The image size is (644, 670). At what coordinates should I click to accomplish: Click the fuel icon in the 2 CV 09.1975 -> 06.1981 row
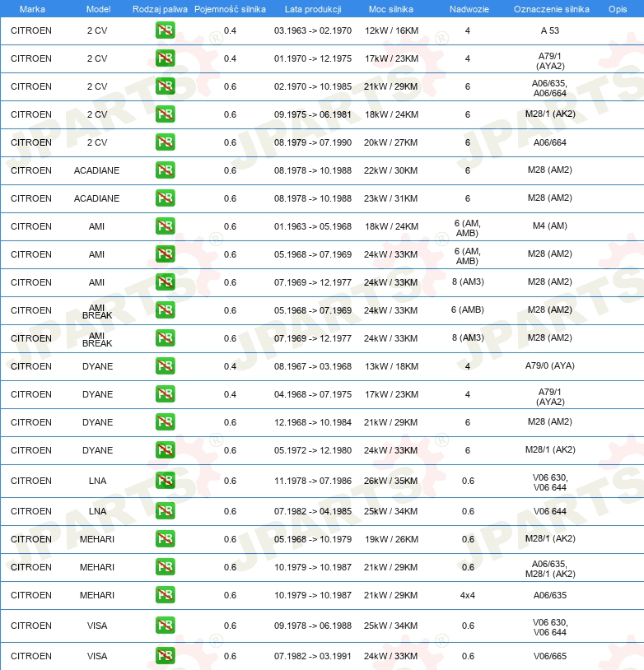coord(165,114)
